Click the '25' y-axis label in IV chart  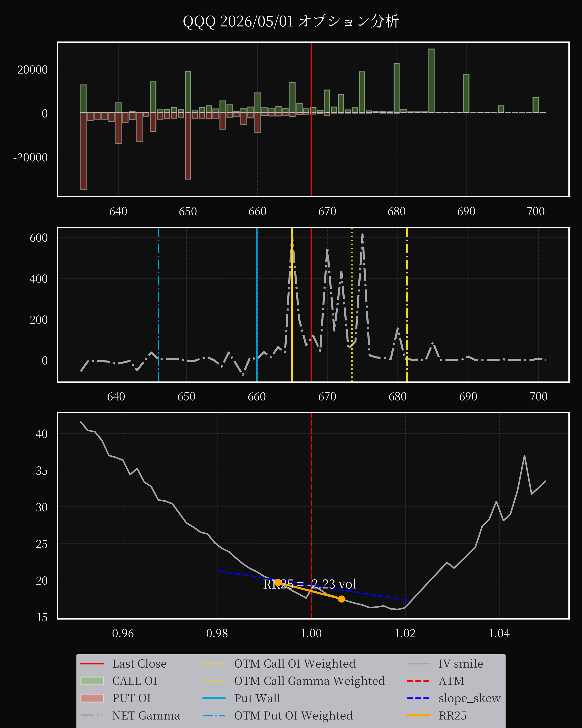(41, 544)
